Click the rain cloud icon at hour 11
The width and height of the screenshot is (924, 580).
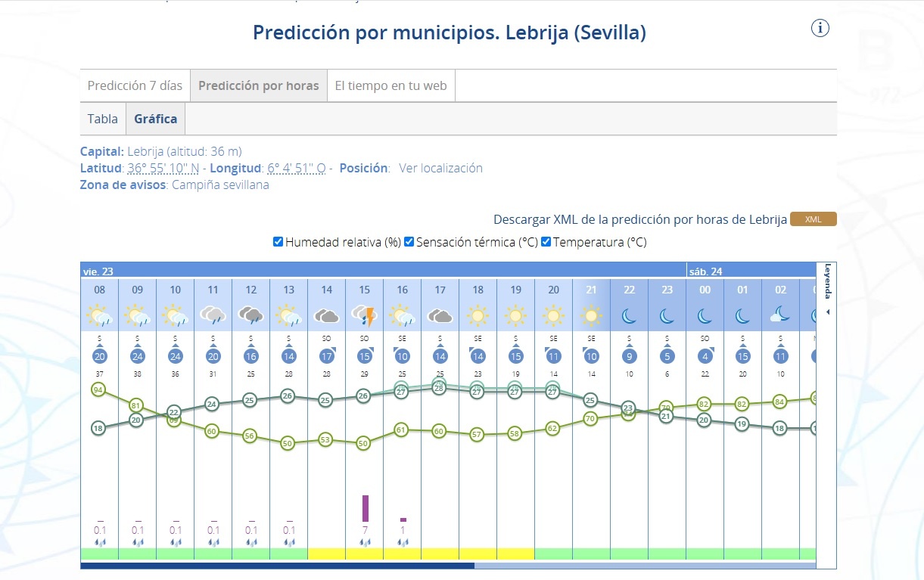pos(213,315)
